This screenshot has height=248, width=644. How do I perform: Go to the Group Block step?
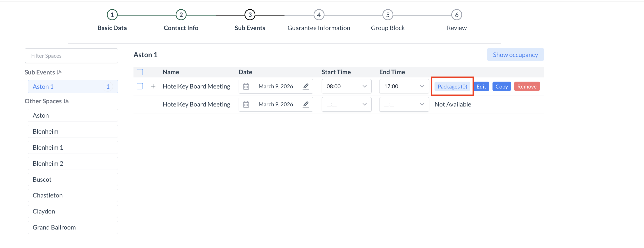pos(387,15)
